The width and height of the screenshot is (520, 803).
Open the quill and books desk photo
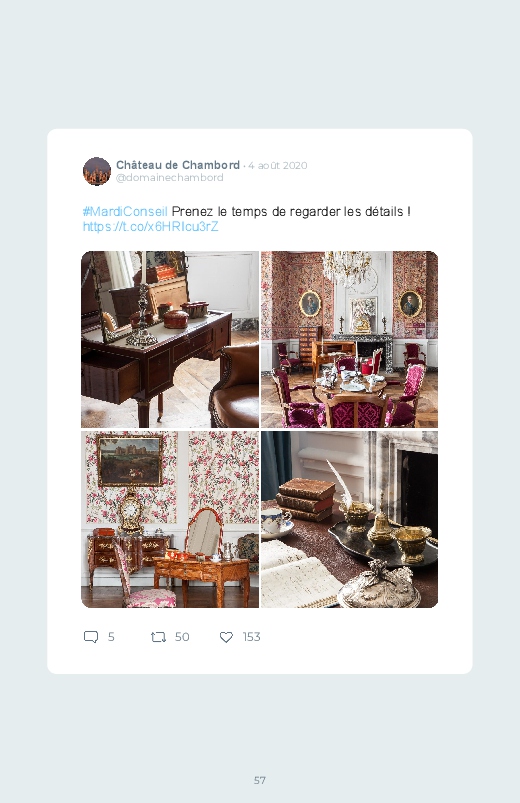(349, 519)
